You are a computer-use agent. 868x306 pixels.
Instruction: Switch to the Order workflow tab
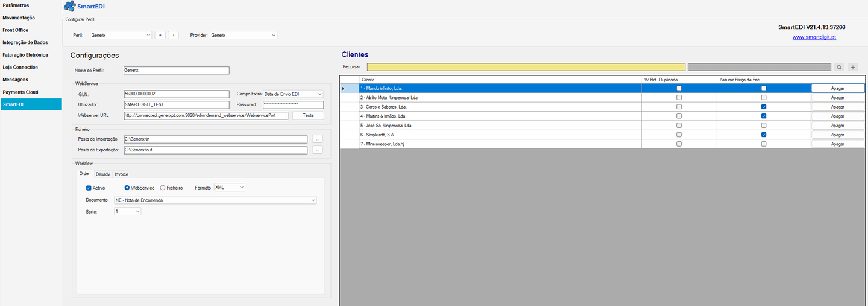[x=84, y=174]
